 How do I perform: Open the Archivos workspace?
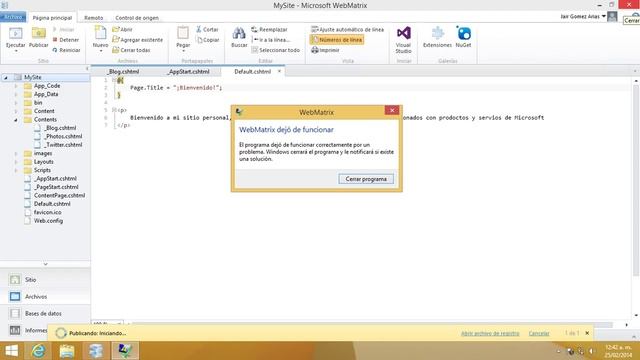click(45, 296)
